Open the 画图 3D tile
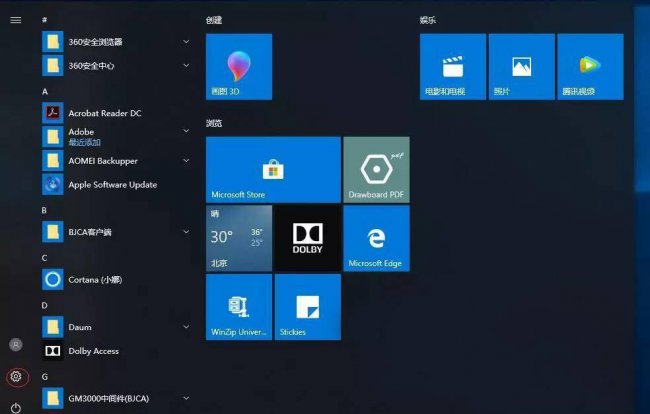 pos(239,67)
